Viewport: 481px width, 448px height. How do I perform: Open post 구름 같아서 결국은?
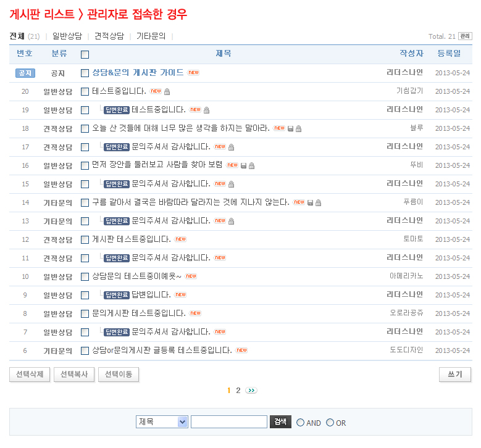click(191, 202)
